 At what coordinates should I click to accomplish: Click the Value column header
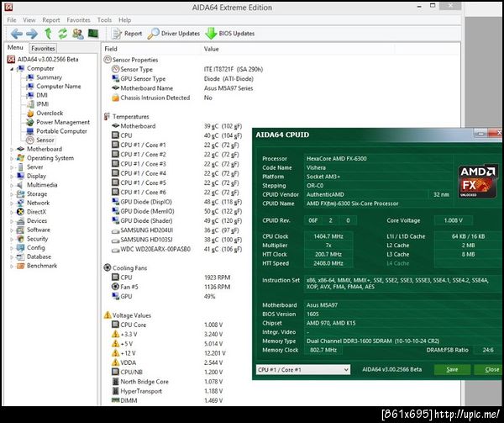tap(211, 49)
